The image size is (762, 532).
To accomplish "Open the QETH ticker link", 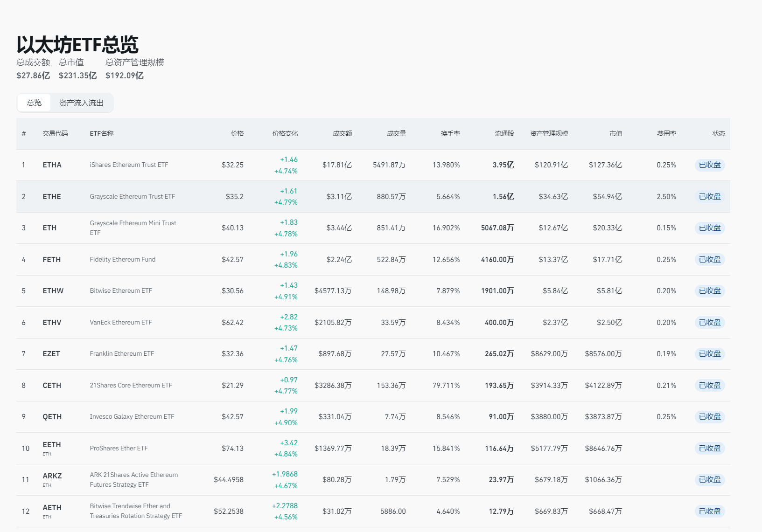I will click(x=52, y=417).
